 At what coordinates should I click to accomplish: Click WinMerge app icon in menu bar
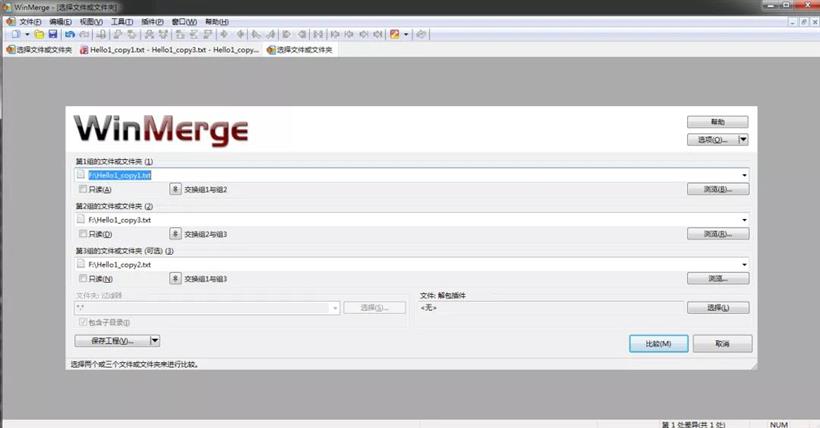click(10, 21)
